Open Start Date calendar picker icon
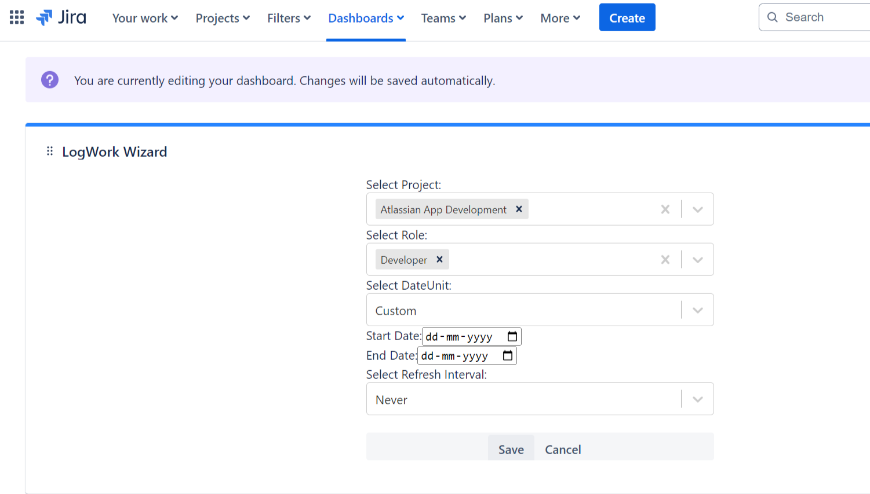Screen dimensions: 870x494 tap(513, 337)
